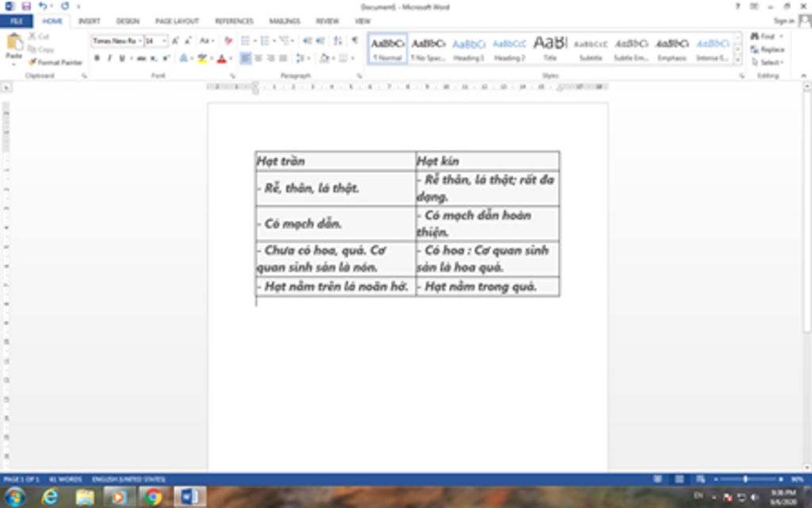The height and width of the screenshot is (508, 812).
Task: Click Sign in at top right
Action: pyautogui.click(x=784, y=21)
